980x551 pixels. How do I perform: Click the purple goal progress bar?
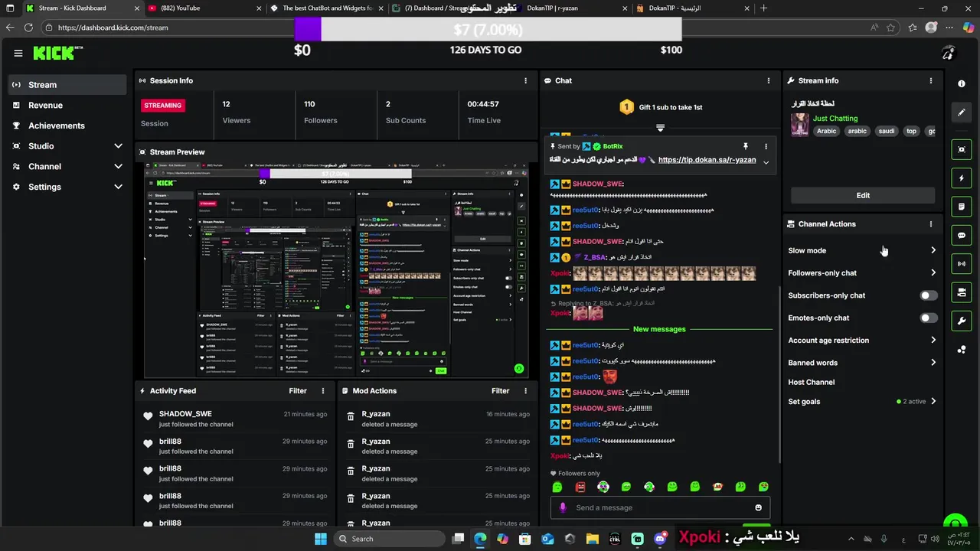tap(308, 30)
